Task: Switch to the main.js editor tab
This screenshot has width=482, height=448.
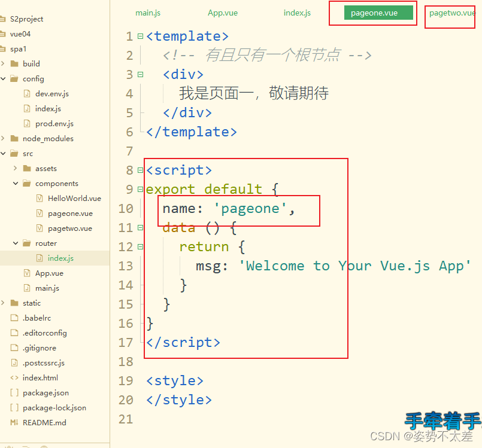Action: [x=148, y=13]
